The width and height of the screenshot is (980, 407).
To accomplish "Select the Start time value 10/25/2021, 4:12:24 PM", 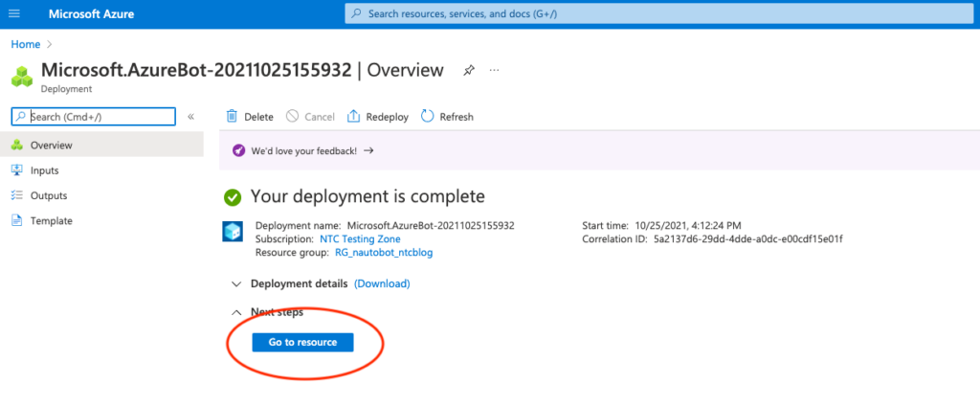I will [688, 225].
